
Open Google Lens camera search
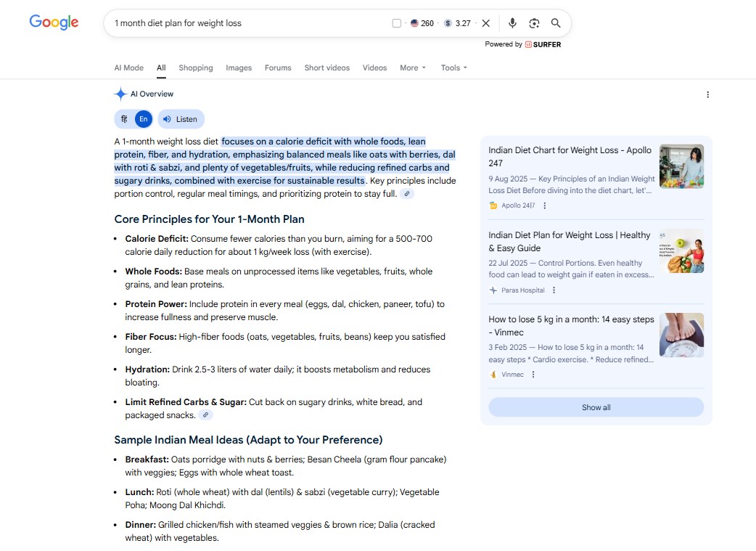pos(534,23)
